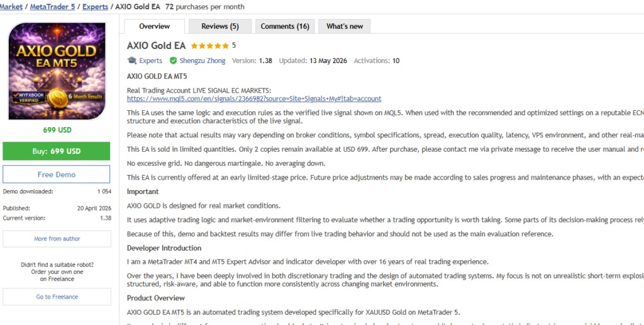
Task: Open the Experts category link under title
Action: (x=150, y=60)
